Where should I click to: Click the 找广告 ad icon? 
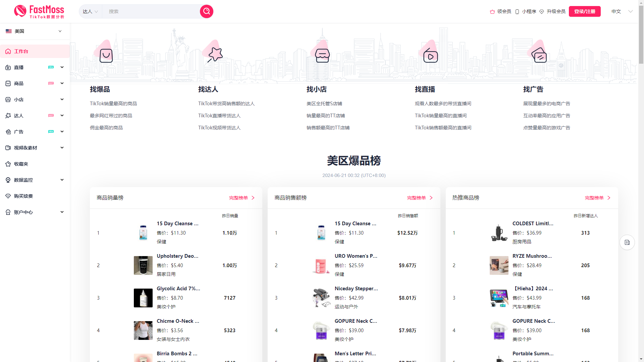coord(539,55)
